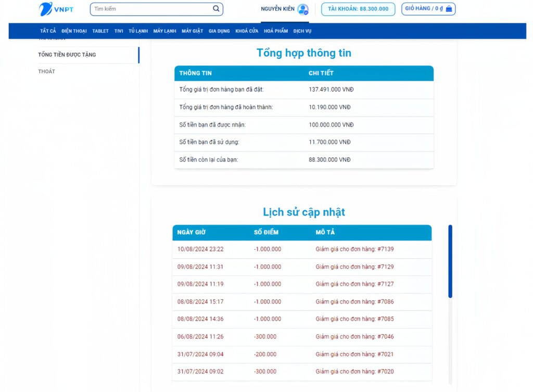The image size is (533, 392).
Task: Open the Điện thoại category
Action: [x=74, y=31]
